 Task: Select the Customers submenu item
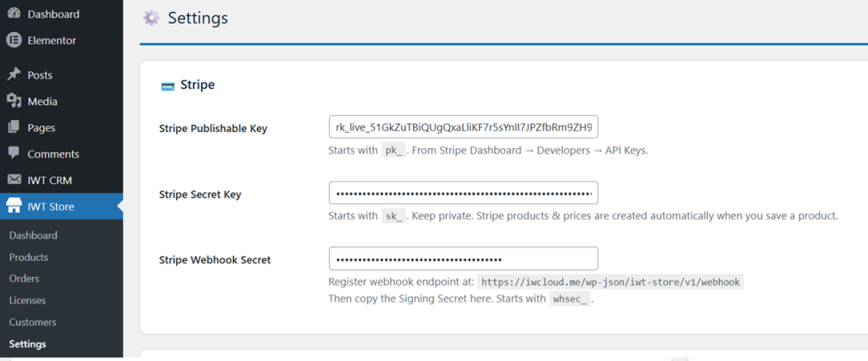click(32, 322)
